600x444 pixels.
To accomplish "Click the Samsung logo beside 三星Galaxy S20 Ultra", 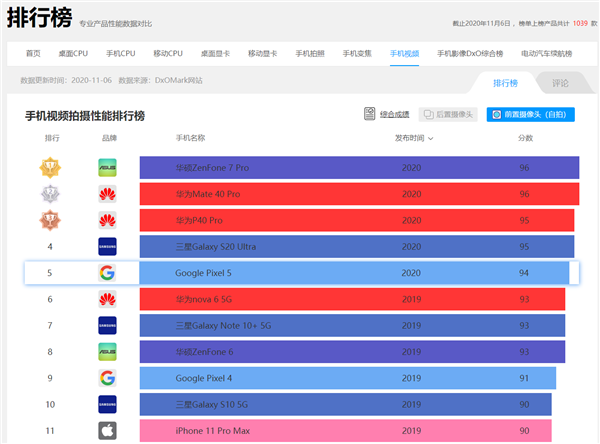I will 107,246.
